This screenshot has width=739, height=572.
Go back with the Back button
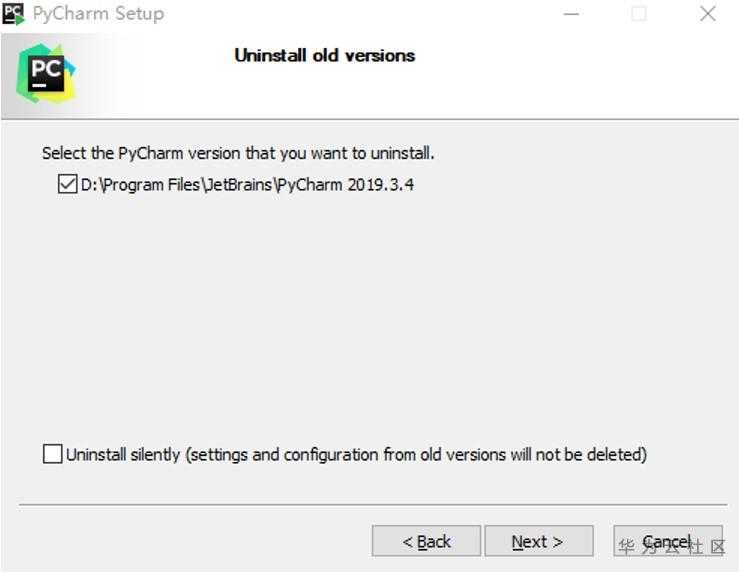tap(426, 541)
